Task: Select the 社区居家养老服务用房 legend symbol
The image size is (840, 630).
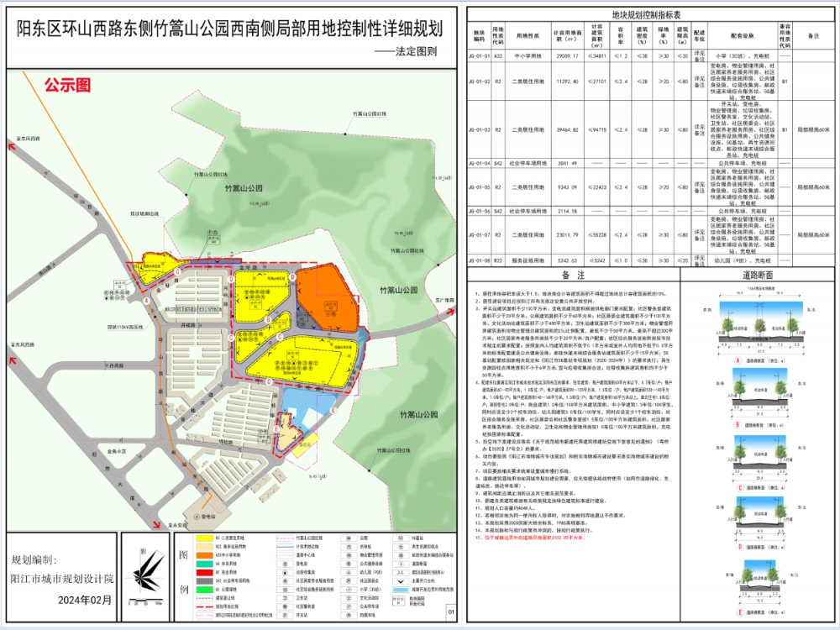Action: click(x=285, y=581)
